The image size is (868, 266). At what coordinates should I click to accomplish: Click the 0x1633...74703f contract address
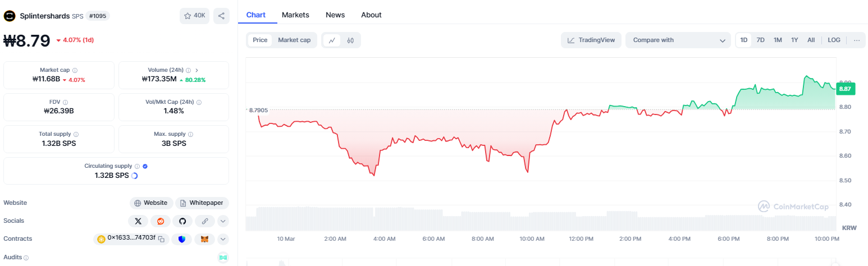131,238
